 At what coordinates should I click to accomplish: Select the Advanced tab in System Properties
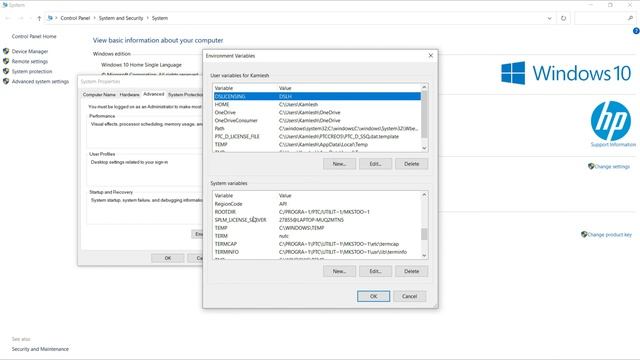pos(153,94)
